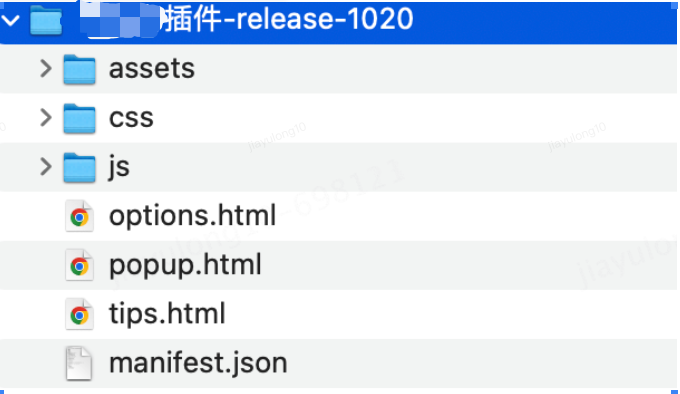Click the assets folder icon
Image resolution: width=680 pixels, height=394 pixels.
[x=79, y=69]
